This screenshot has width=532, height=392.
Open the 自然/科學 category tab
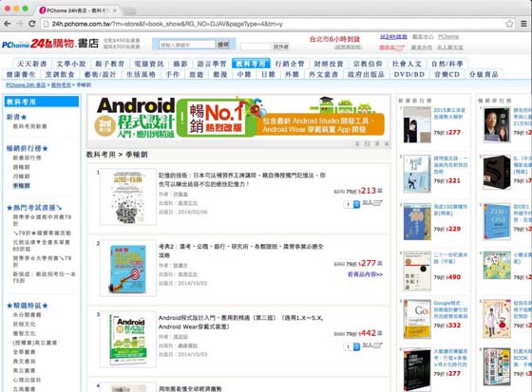click(447, 64)
